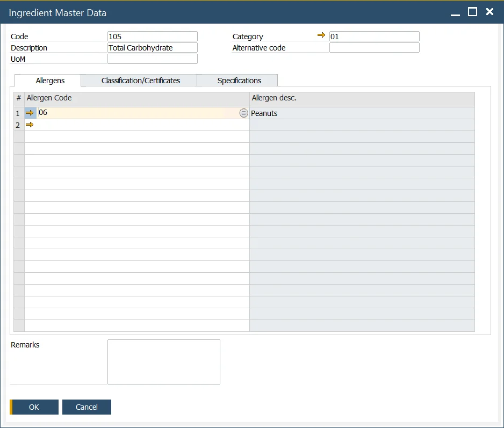Edit the Description field Total Carbohydrate
Image resolution: width=504 pixels, height=428 pixels.
[153, 48]
